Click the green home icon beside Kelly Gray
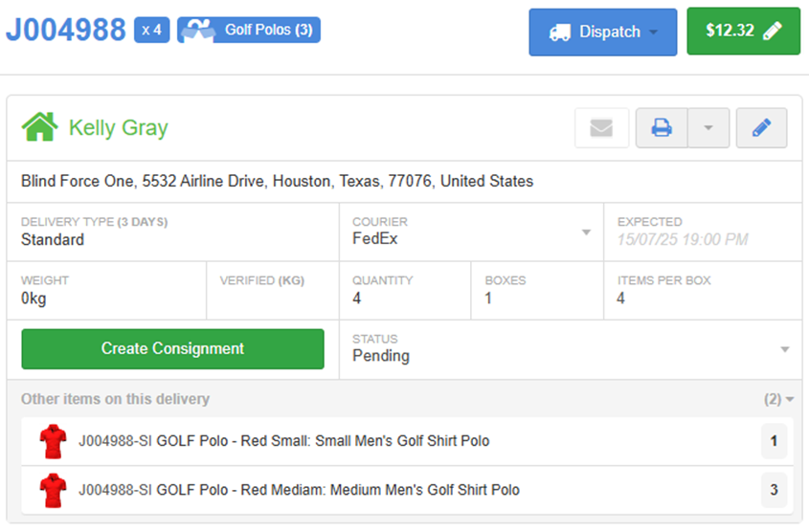This screenshot has height=532, width=809. (x=39, y=127)
